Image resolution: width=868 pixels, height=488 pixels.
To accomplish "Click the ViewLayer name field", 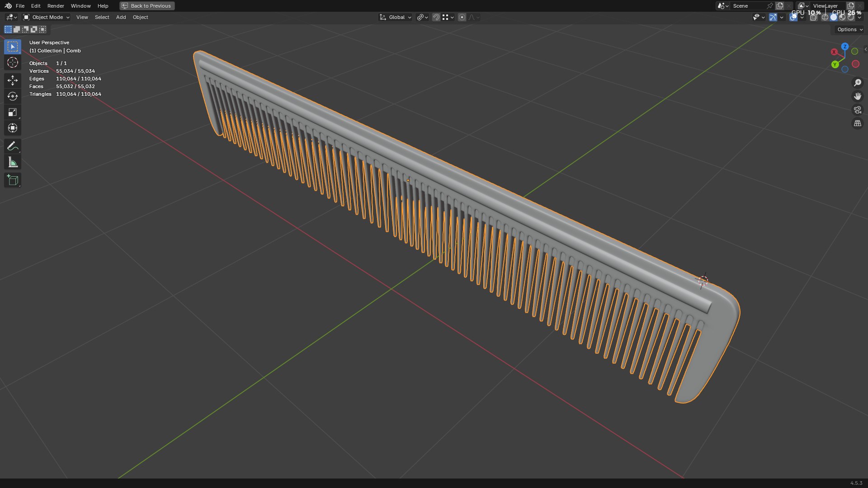I will (827, 6).
